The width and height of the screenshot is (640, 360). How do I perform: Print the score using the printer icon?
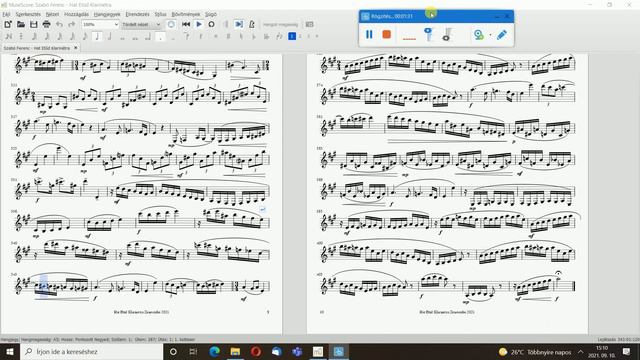(46, 24)
